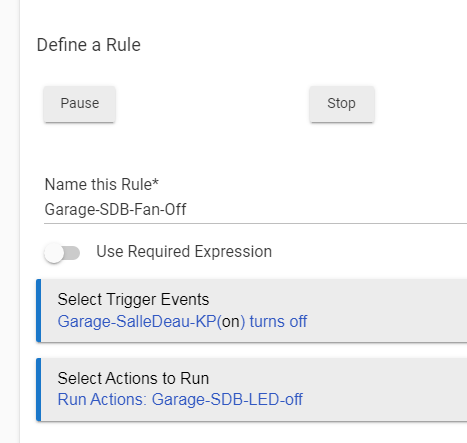Open the Select Trigger Events section heading
This screenshot has width=467, height=443.
(133, 299)
